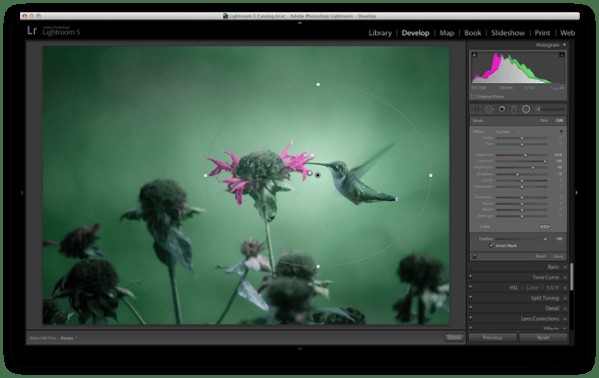Click the right panel vertical scrollbar

coord(571,276)
